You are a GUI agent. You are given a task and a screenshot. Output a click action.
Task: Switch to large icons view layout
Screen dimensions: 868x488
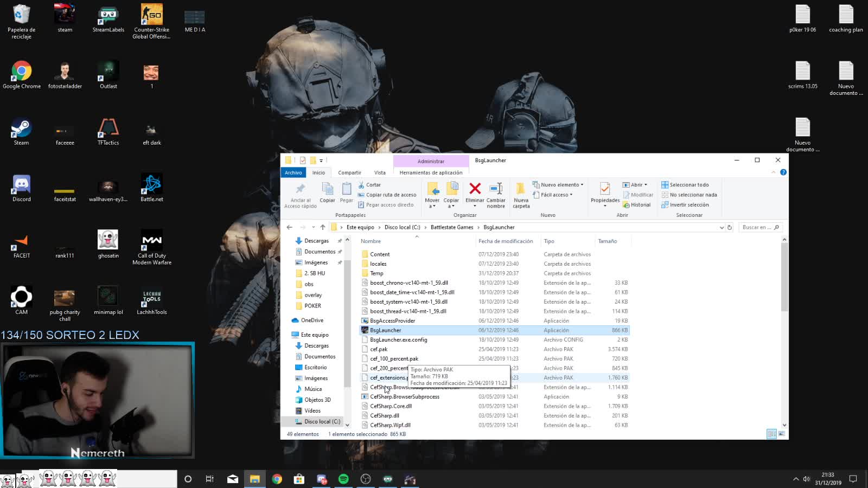(782, 434)
